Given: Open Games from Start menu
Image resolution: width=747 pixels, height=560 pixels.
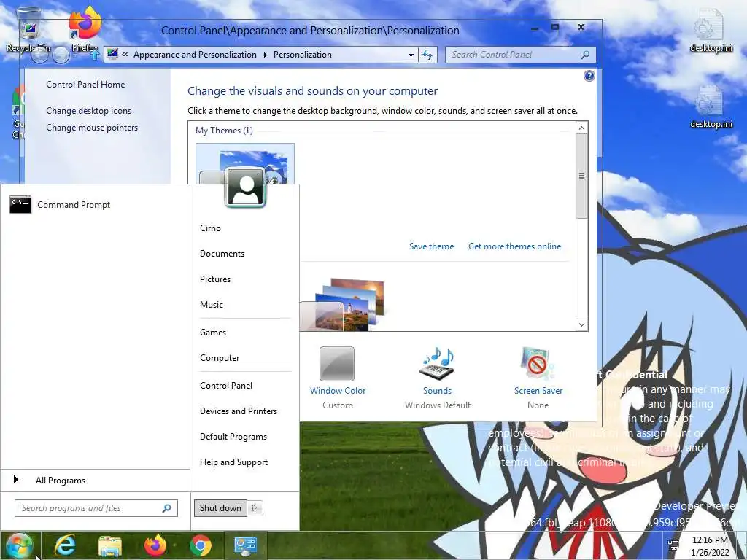Looking at the screenshot, I should [x=213, y=332].
